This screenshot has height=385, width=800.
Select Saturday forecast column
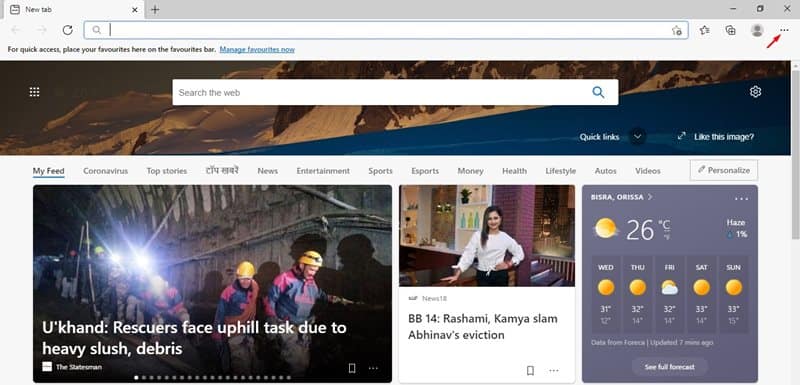(701, 294)
